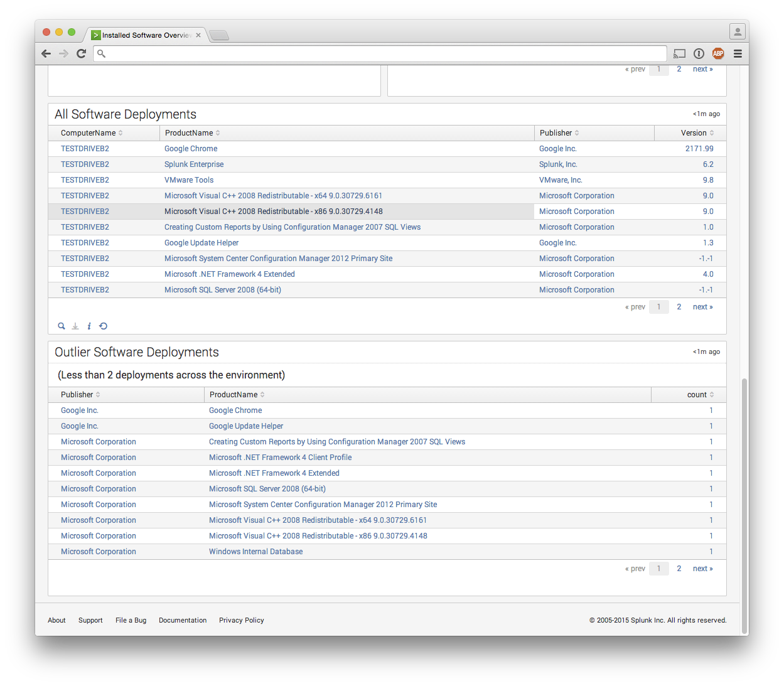Click the inspect info icon under deployments
The height and width of the screenshot is (686, 784).
point(89,326)
